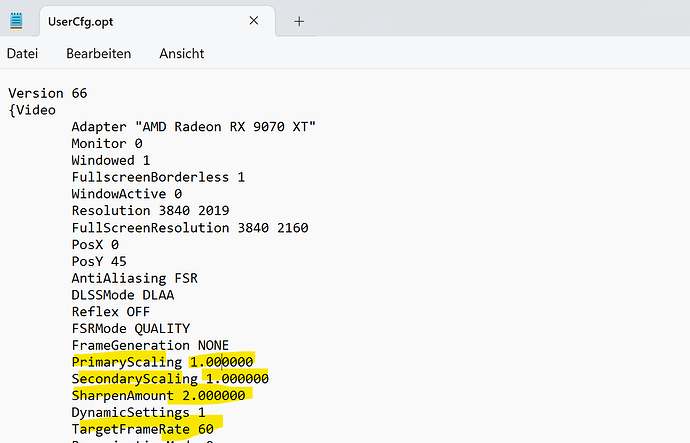Click the 'WindowActive 0' line
690x443 pixels.
pyautogui.click(x=127, y=194)
